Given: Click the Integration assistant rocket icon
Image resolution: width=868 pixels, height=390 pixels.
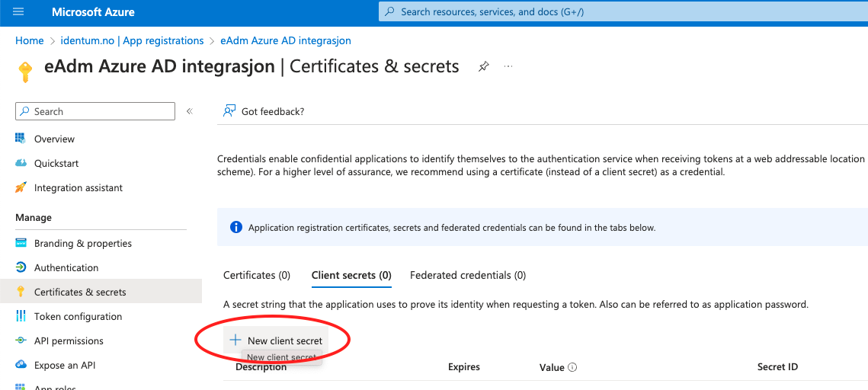Looking at the screenshot, I should (x=21, y=187).
